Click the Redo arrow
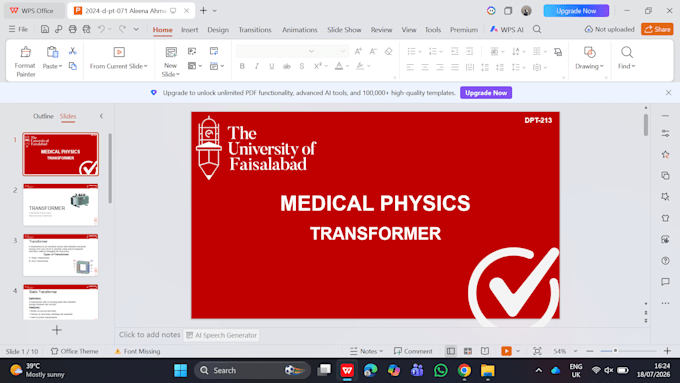680x383 pixels. coord(122,29)
